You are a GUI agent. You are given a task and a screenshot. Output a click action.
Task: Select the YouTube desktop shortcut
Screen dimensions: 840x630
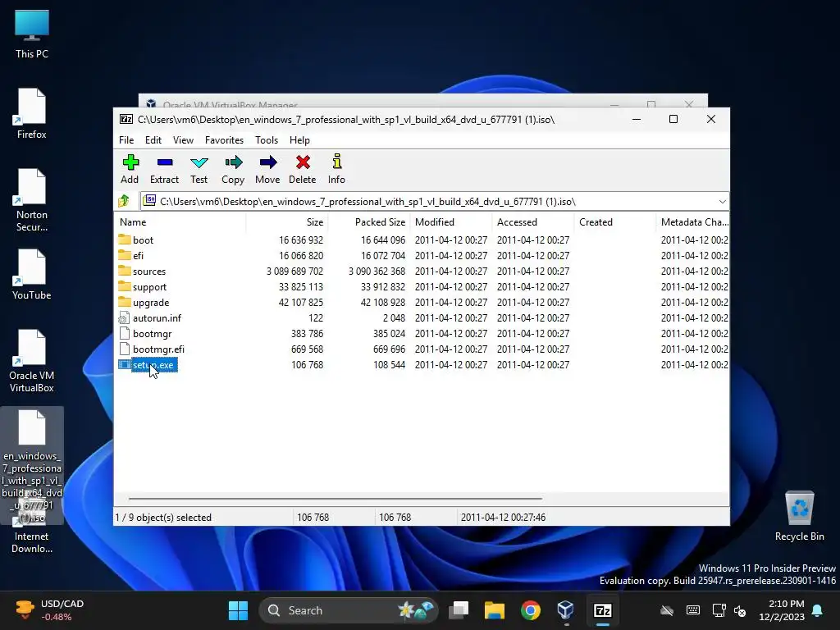[x=32, y=274]
